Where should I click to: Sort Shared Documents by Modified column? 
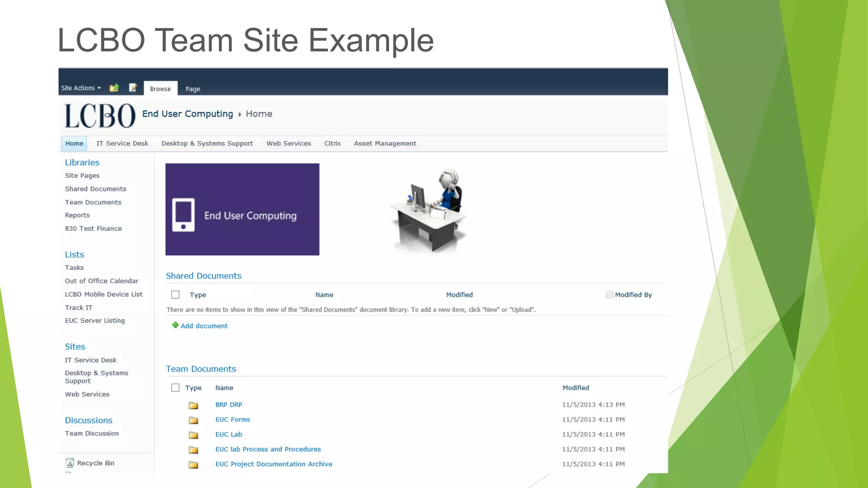pos(459,295)
